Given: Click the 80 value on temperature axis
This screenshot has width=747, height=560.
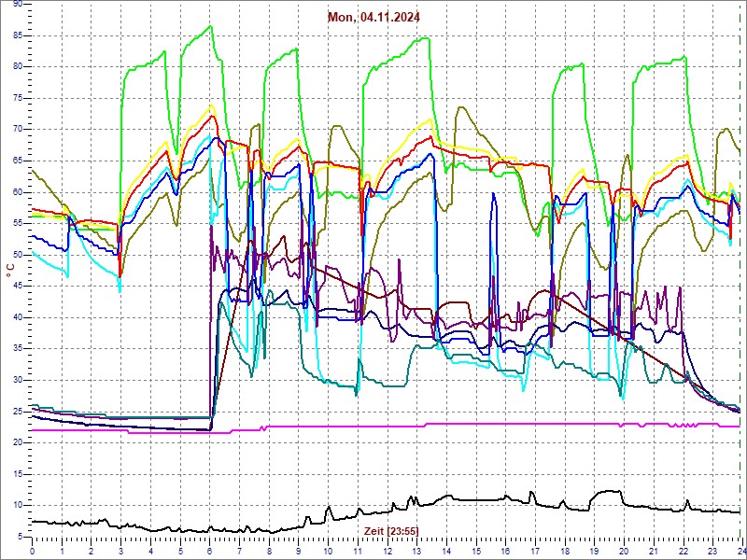Looking at the screenshot, I should [17, 66].
